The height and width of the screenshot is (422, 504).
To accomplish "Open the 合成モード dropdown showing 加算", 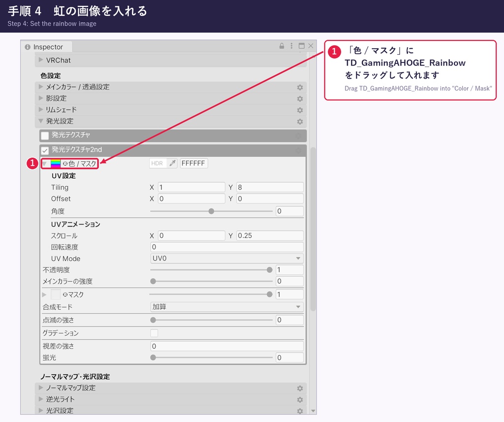I will pos(227,307).
